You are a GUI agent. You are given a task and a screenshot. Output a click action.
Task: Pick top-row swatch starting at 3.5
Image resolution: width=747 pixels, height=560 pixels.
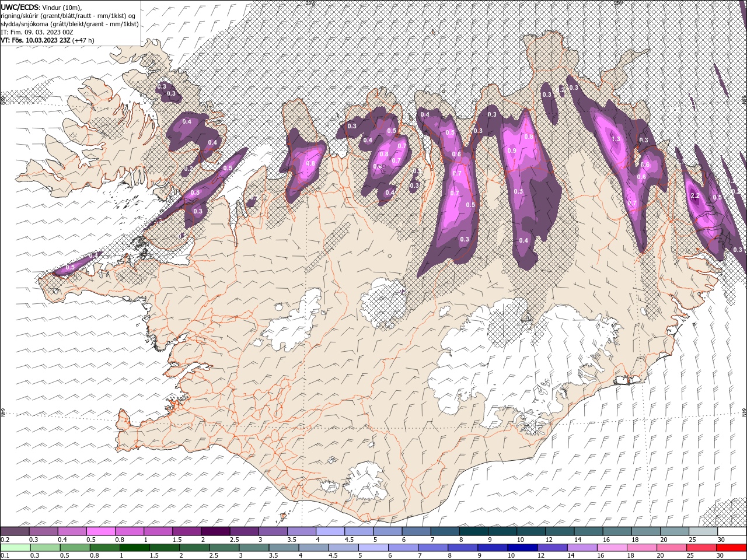[301, 531]
